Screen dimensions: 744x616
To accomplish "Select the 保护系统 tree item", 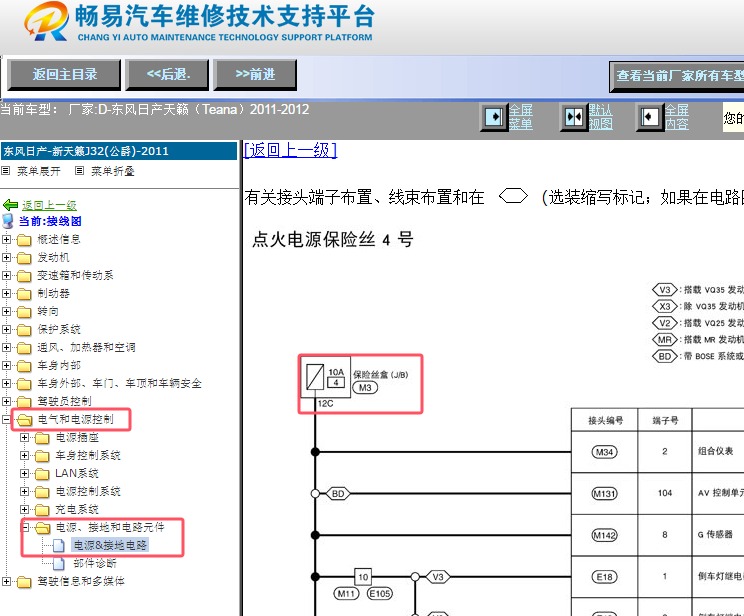I will [59, 330].
